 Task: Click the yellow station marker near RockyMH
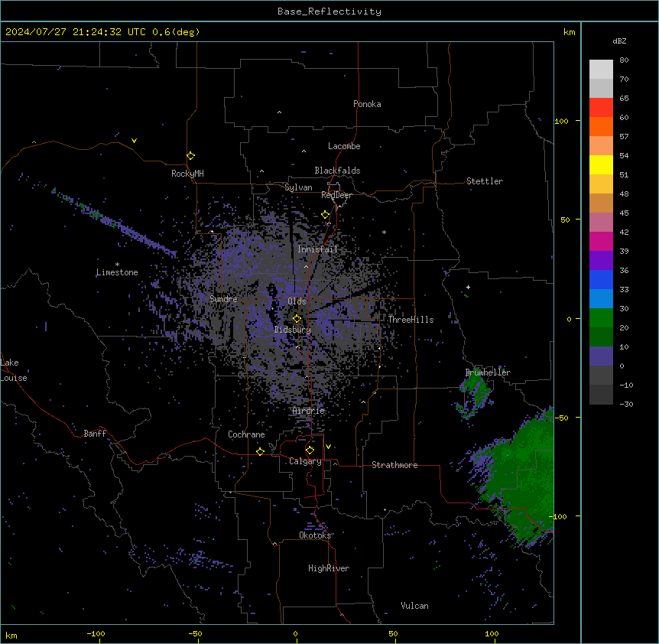tap(190, 156)
